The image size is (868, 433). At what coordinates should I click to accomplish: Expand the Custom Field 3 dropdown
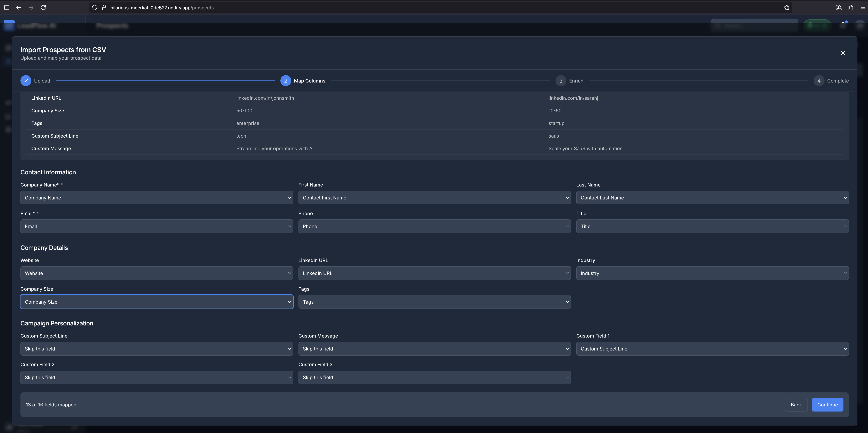click(434, 377)
